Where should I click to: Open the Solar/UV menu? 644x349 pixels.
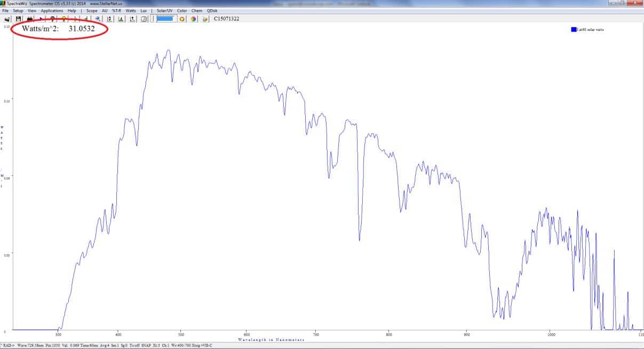(164, 11)
